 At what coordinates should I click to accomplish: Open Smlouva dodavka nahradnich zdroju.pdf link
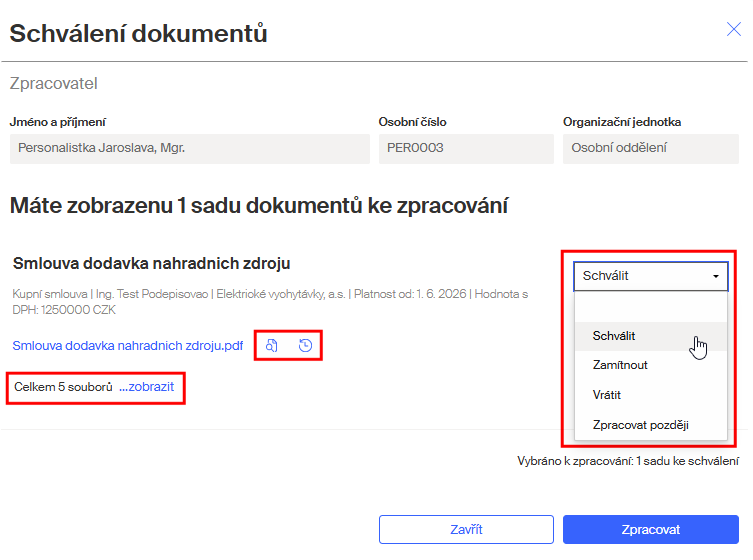click(x=128, y=346)
